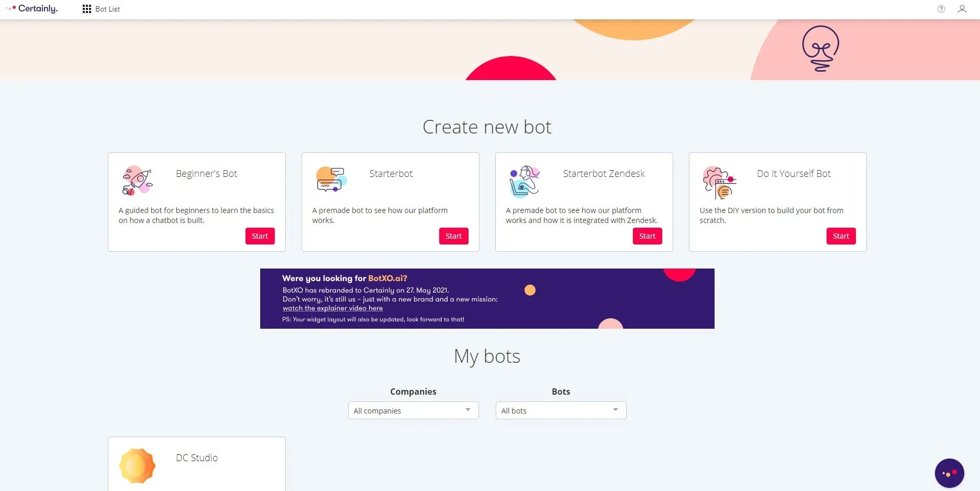Image resolution: width=980 pixels, height=491 pixels.
Task: Open the All bots dropdown
Action: click(560, 410)
